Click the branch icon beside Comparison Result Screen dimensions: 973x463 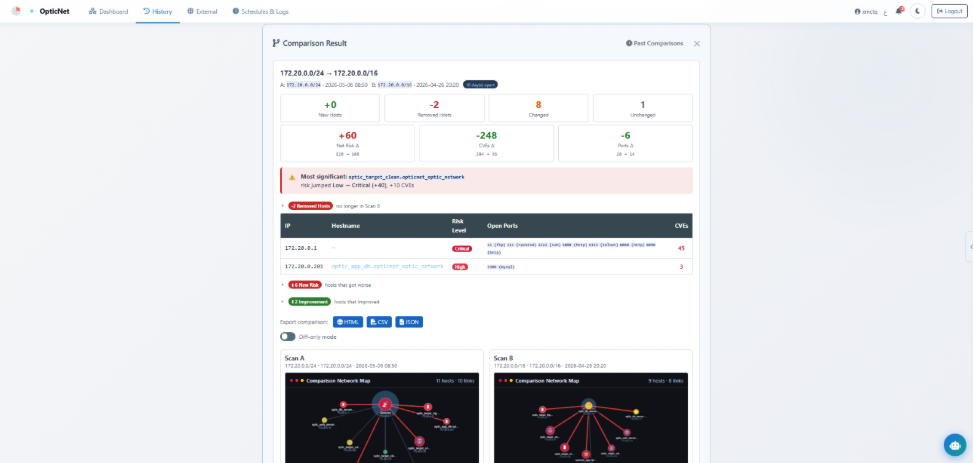[x=276, y=43]
